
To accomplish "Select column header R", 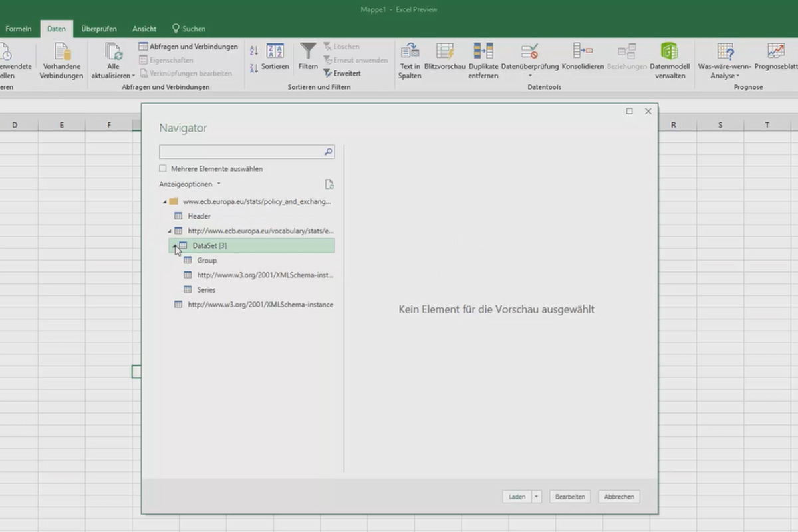I will 674,125.
